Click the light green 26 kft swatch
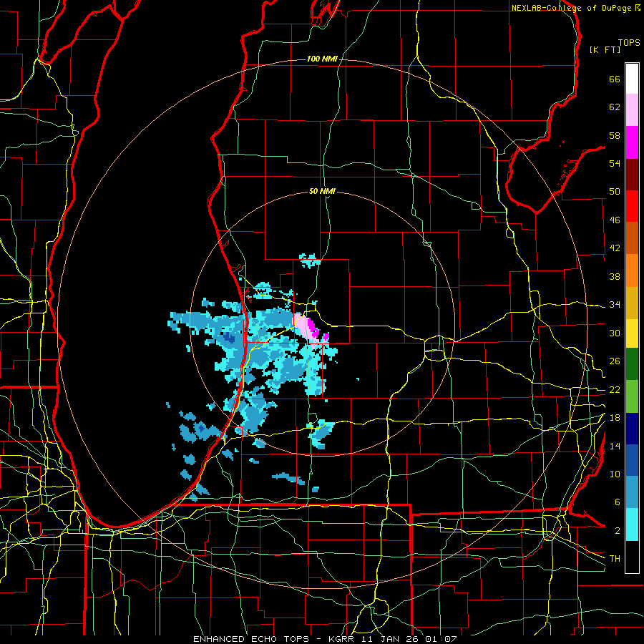This screenshot has width=644, height=644. click(632, 396)
